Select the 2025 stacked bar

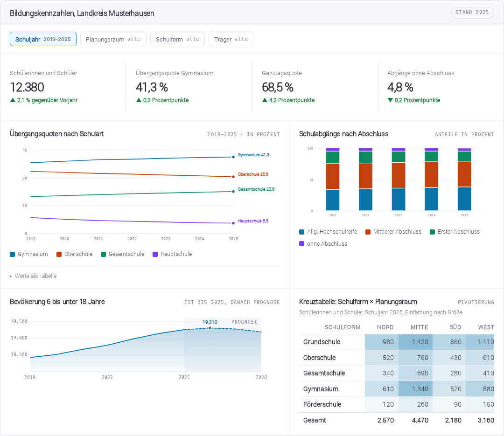(x=464, y=179)
